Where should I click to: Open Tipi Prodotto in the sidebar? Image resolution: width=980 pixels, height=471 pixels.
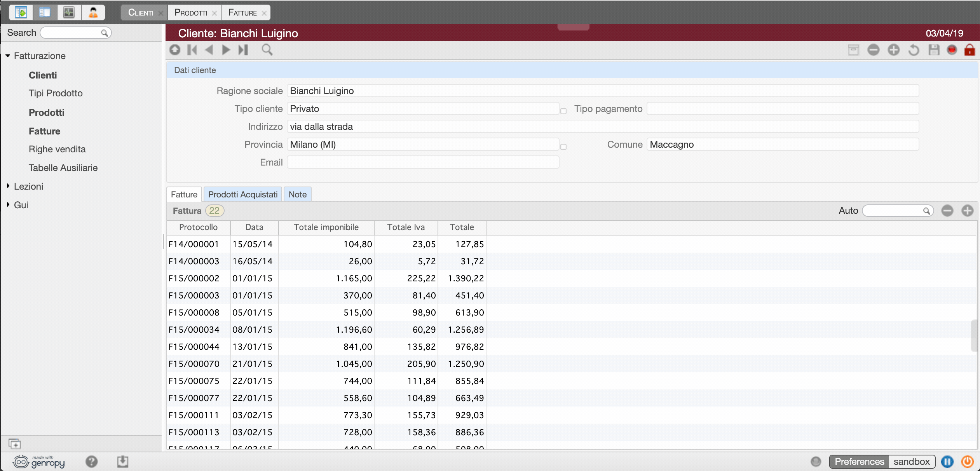pos(56,93)
